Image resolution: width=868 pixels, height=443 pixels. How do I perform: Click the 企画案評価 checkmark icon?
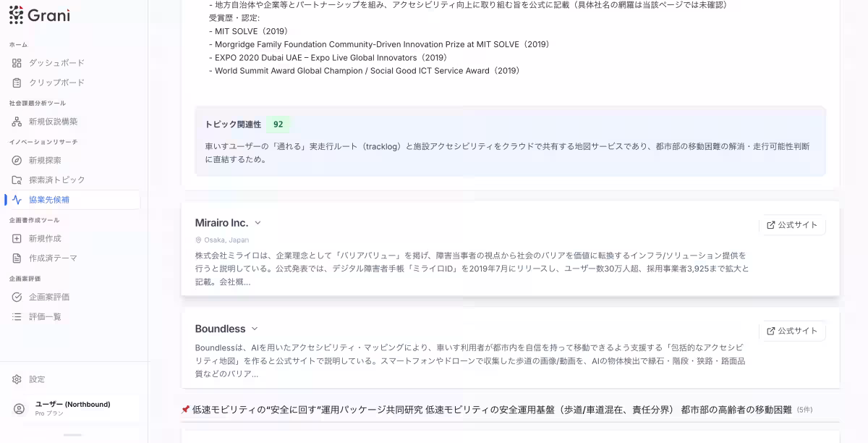click(17, 298)
